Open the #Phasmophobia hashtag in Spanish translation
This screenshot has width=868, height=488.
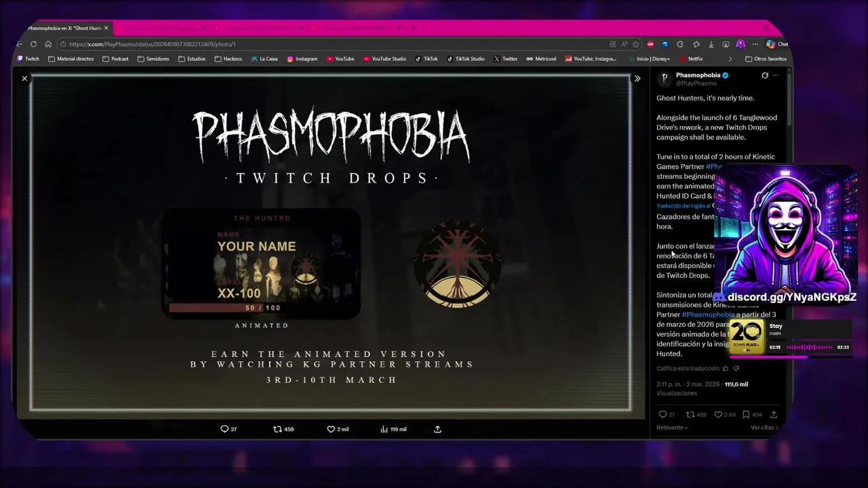pyautogui.click(x=708, y=314)
